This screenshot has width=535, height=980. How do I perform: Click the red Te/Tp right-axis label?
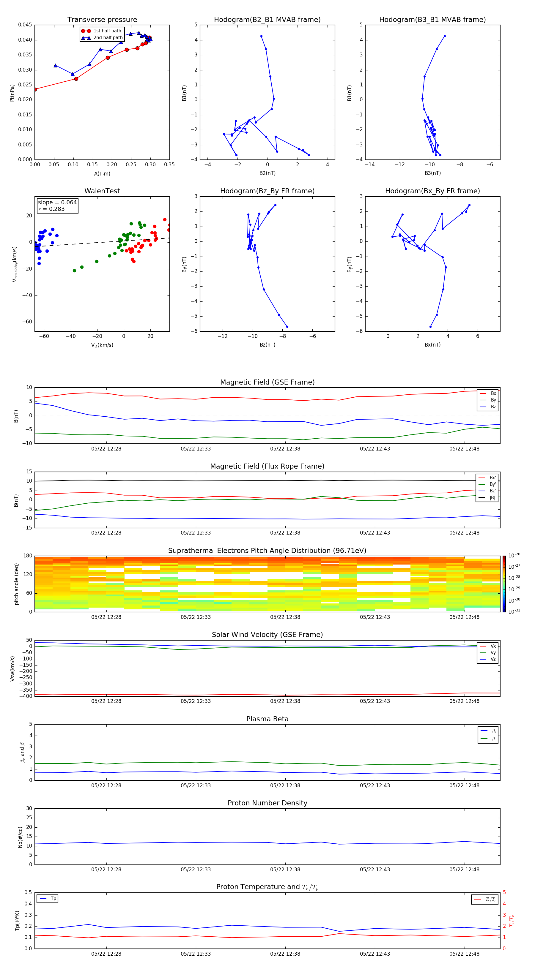point(512,921)
